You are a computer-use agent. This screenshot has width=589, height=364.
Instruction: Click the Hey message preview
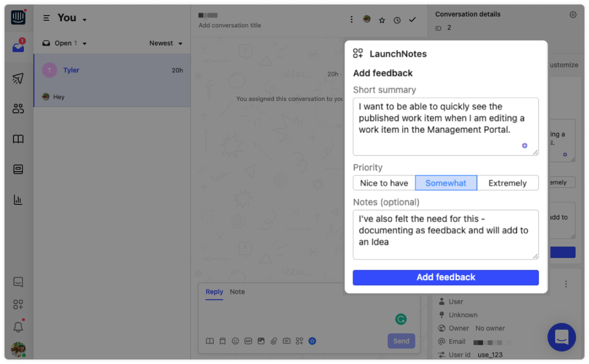click(59, 97)
